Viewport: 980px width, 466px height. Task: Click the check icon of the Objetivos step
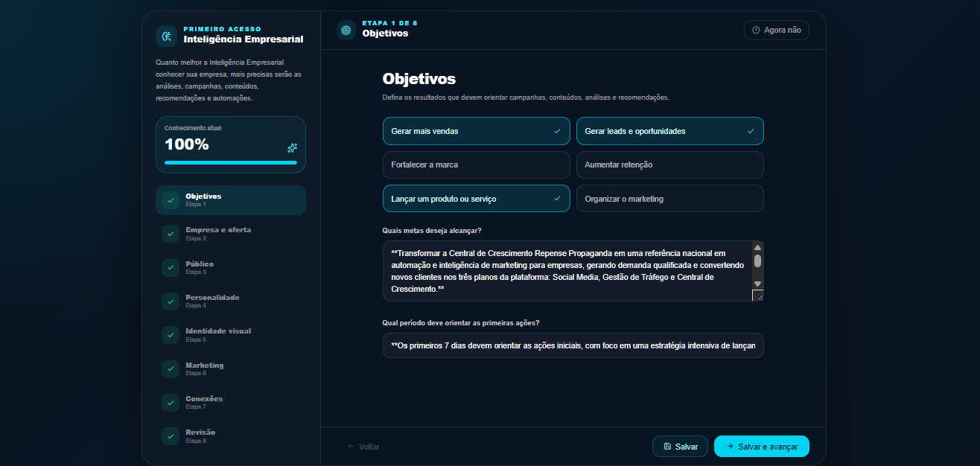[171, 200]
